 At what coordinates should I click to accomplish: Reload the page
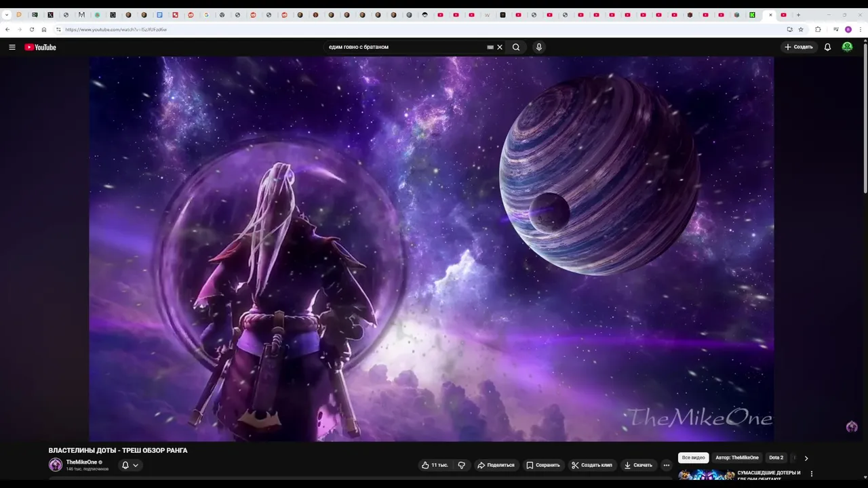[x=32, y=29]
